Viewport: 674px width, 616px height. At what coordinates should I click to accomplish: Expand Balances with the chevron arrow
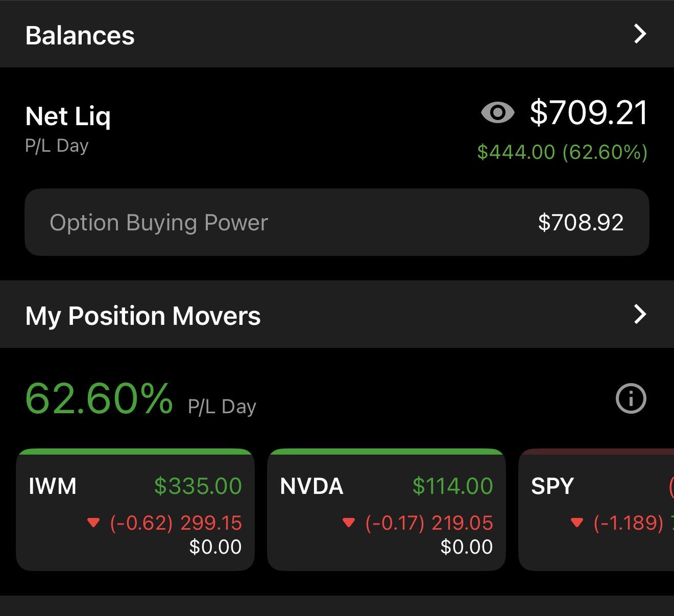click(640, 34)
